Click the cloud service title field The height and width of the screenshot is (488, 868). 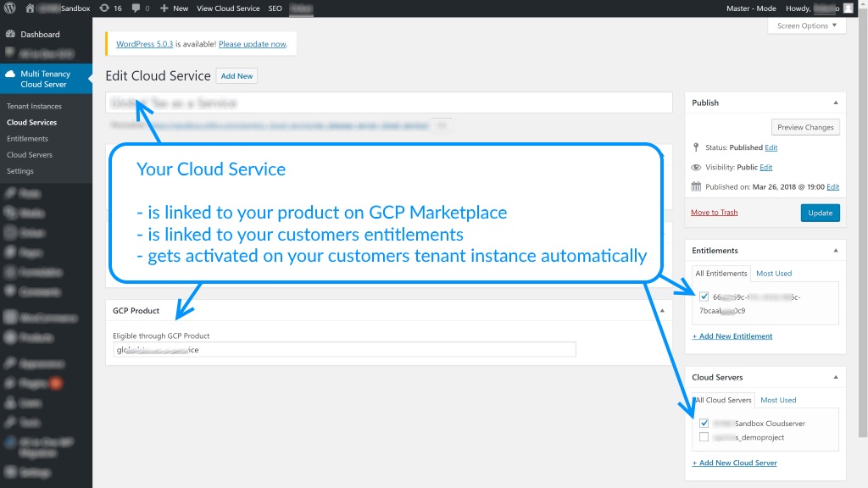(388, 103)
